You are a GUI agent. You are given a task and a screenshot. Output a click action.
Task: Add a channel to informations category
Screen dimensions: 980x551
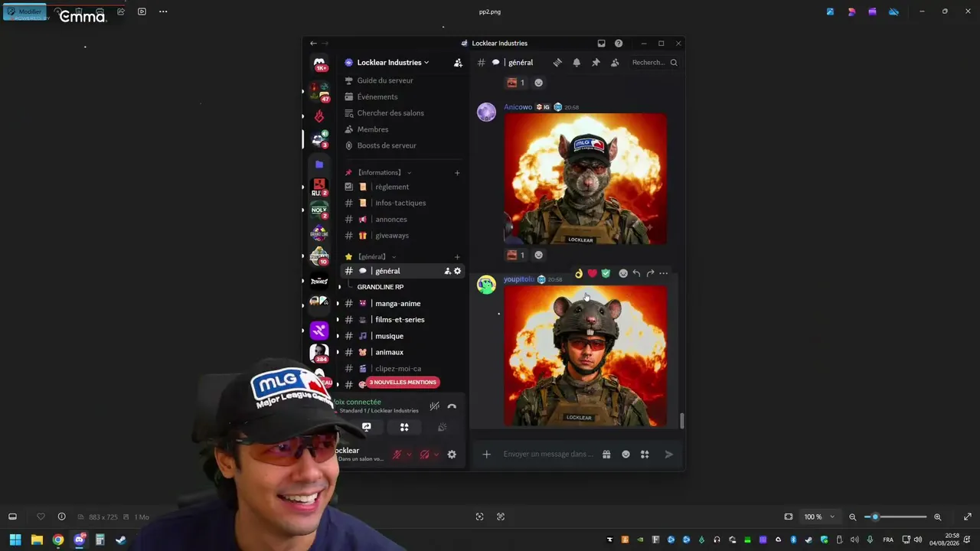tap(457, 173)
